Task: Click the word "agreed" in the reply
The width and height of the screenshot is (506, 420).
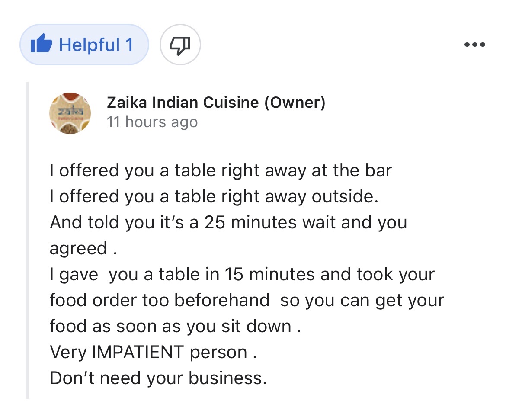Action: pos(78,249)
